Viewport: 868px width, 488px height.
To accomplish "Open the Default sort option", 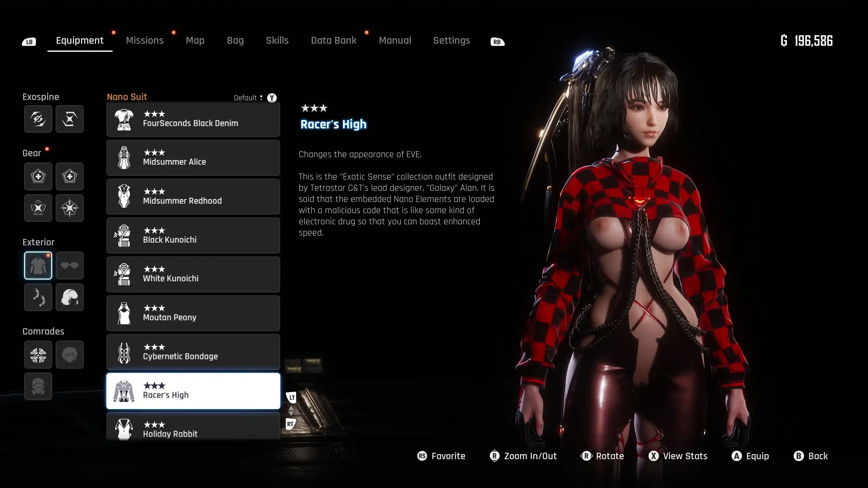I will [255, 98].
